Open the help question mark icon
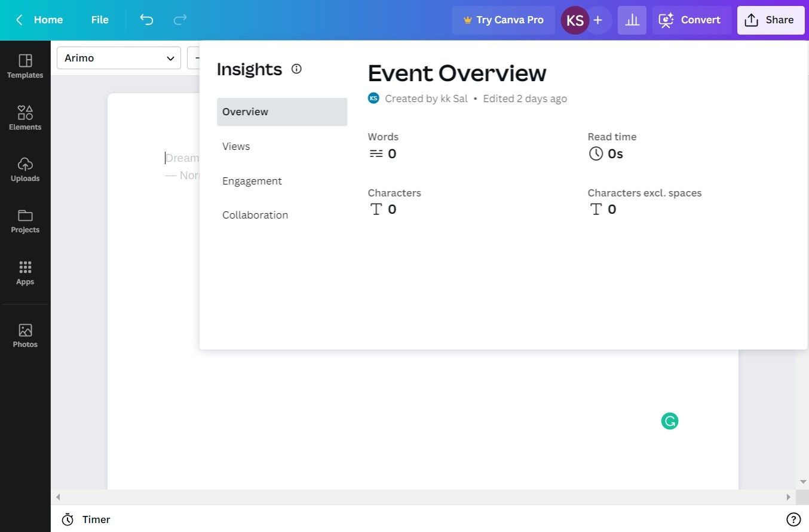The height and width of the screenshot is (532, 809). coord(793,519)
